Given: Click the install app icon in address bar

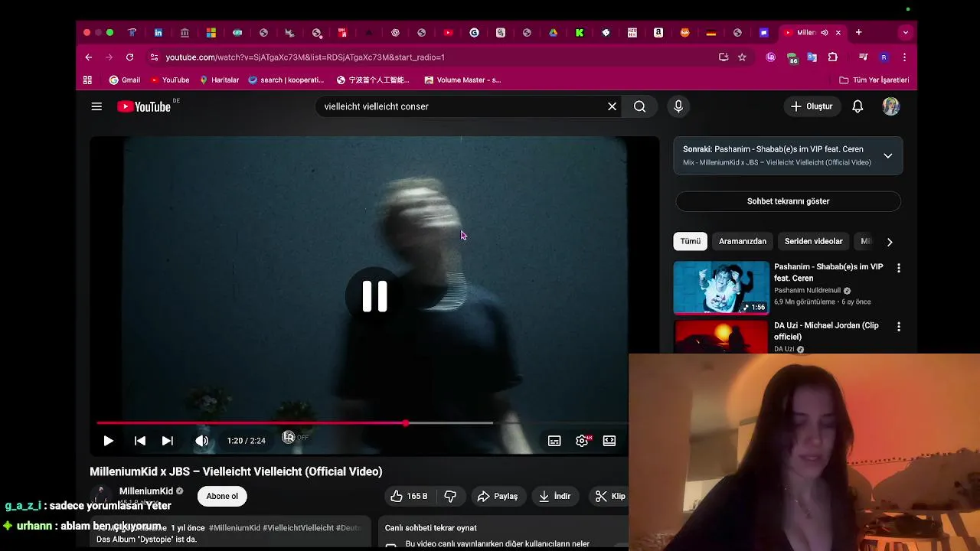Looking at the screenshot, I should (x=724, y=57).
